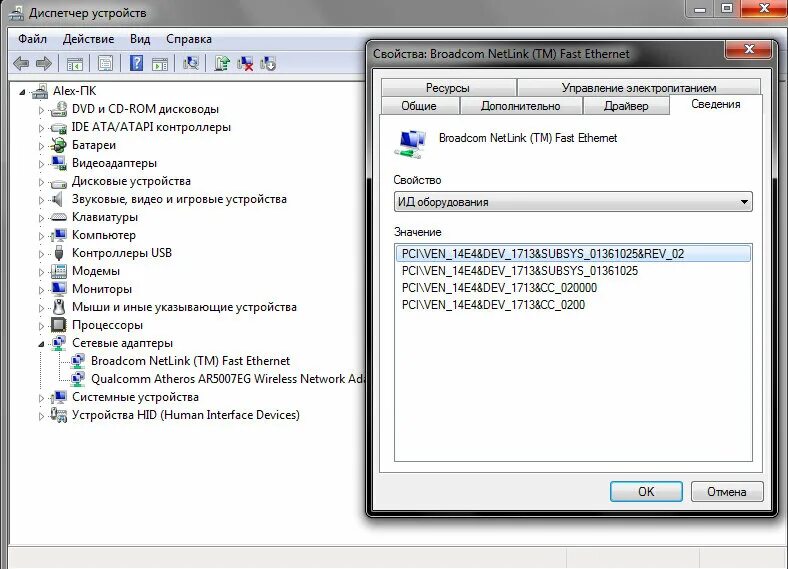Screen dimensions: 788x569
Task: Select the Сетевые адаптеры tree row label
Action: [x=123, y=343]
